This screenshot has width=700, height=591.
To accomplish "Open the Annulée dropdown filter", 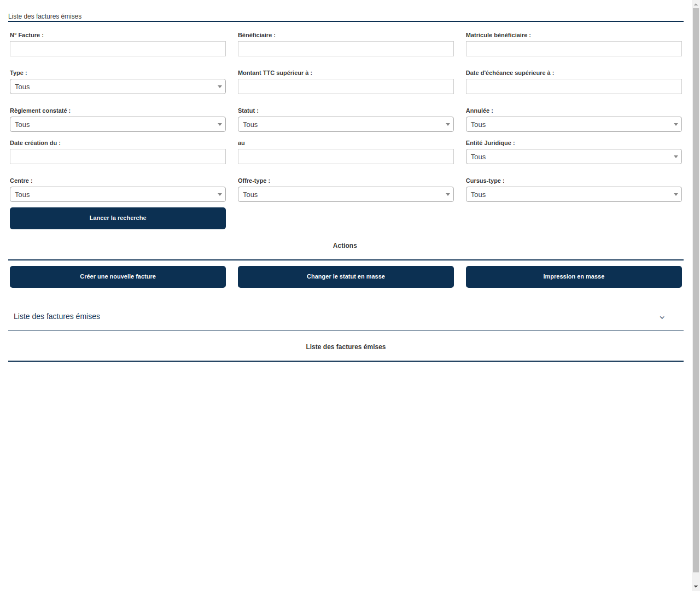I will pyautogui.click(x=573, y=124).
